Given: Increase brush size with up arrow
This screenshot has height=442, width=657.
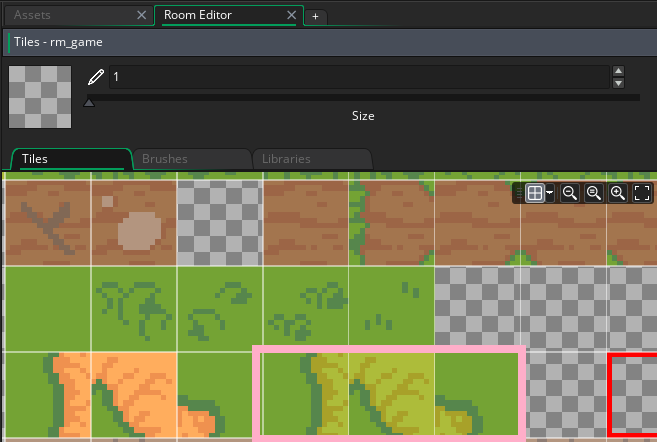Looking at the screenshot, I should tap(618, 71).
